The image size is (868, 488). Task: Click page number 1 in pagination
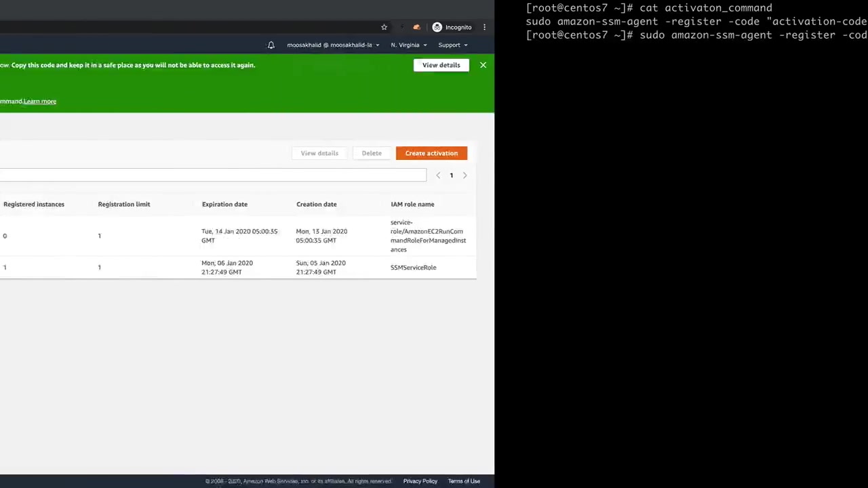(x=452, y=176)
